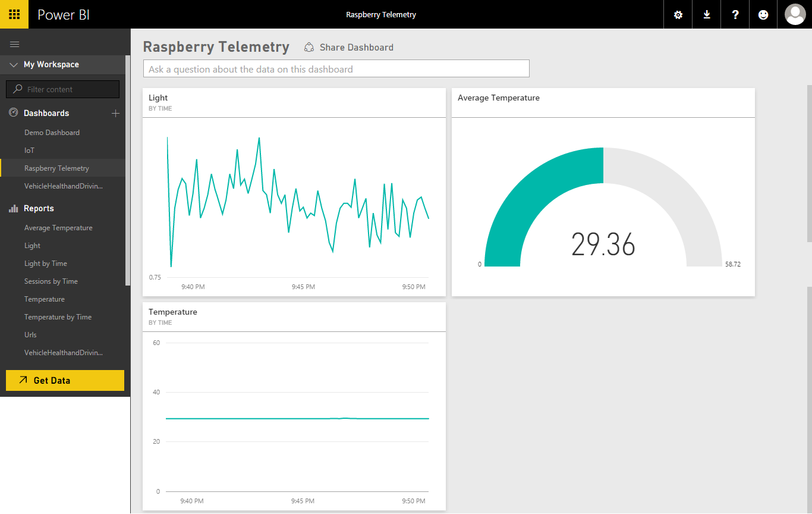
Task: Collapse the Dashboards section header
Action: click(x=46, y=113)
